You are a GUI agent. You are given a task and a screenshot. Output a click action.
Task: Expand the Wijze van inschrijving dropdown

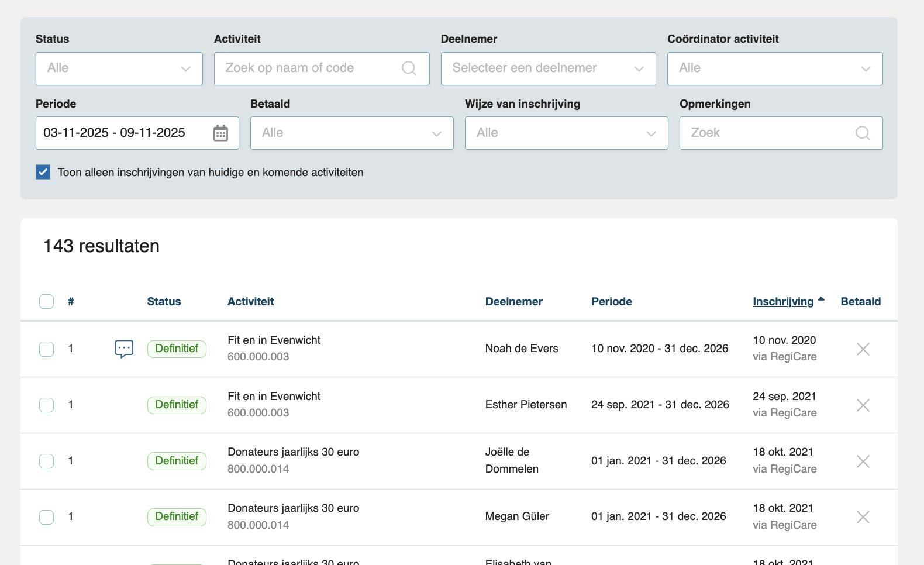[567, 133]
